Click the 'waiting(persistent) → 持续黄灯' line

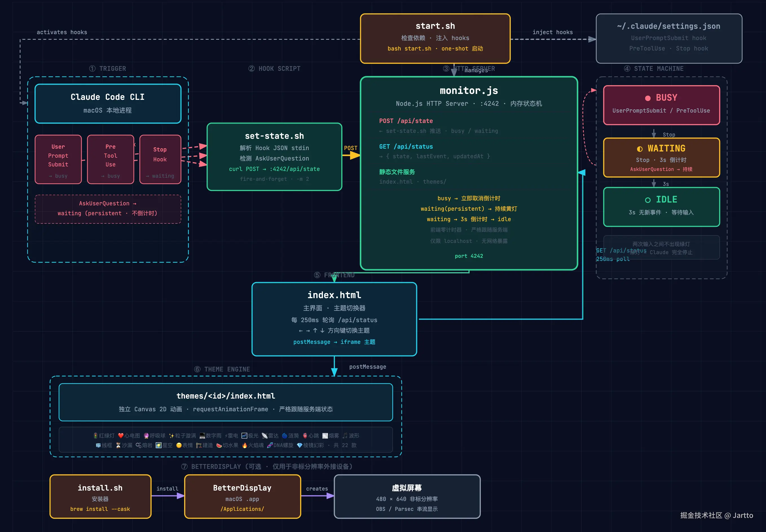click(x=469, y=209)
